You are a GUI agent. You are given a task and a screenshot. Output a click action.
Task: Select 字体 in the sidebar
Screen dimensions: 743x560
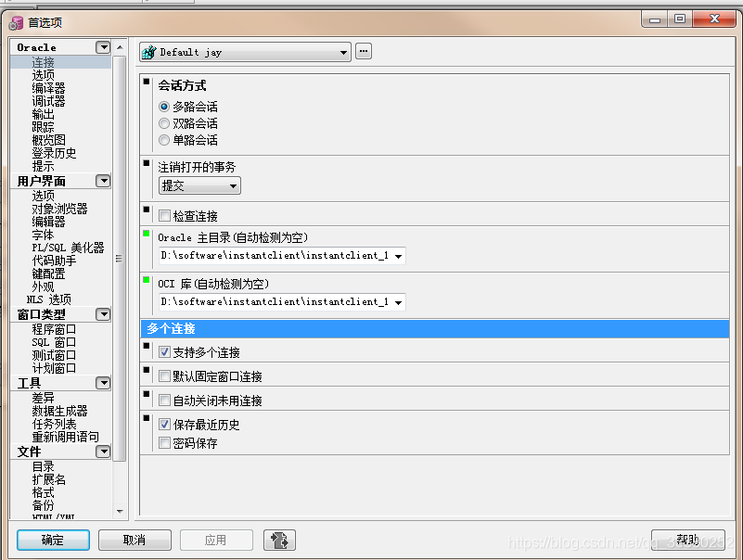(x=42, y=235)
